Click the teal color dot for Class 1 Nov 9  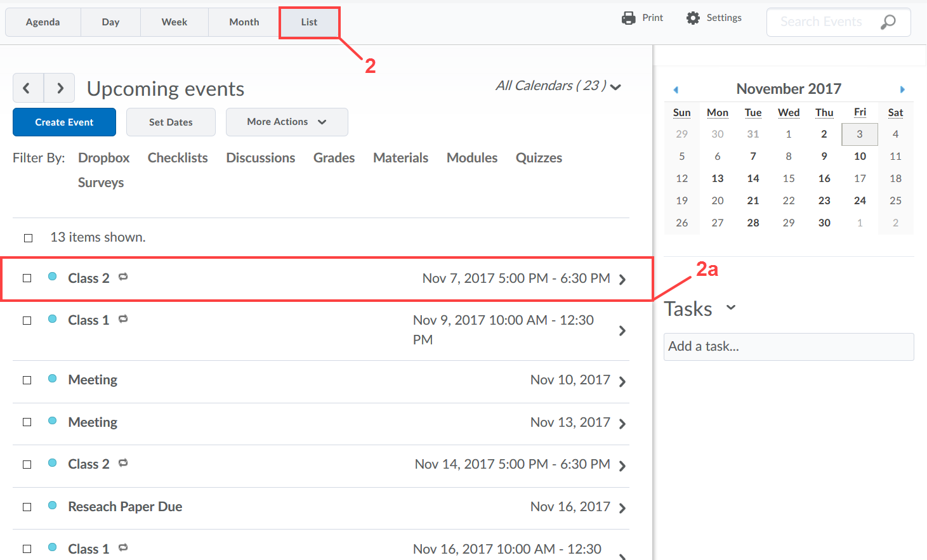pyautogui.click(x=53, y=319)
